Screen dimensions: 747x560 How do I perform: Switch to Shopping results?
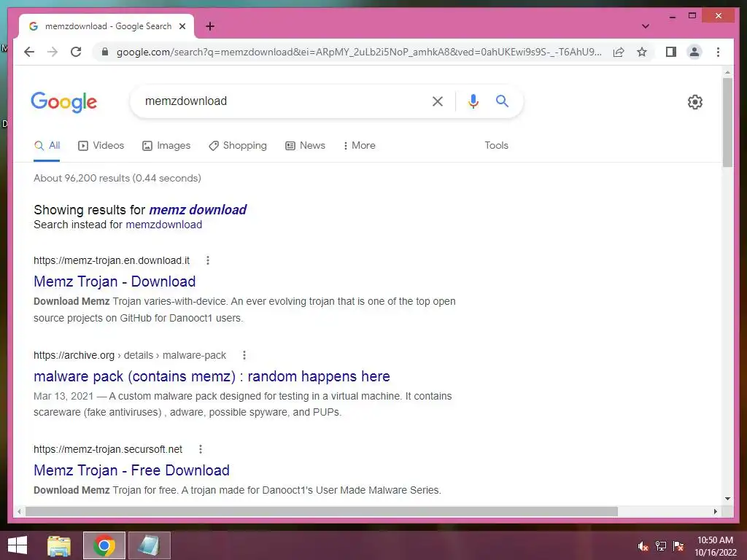[x=238, y=146]
